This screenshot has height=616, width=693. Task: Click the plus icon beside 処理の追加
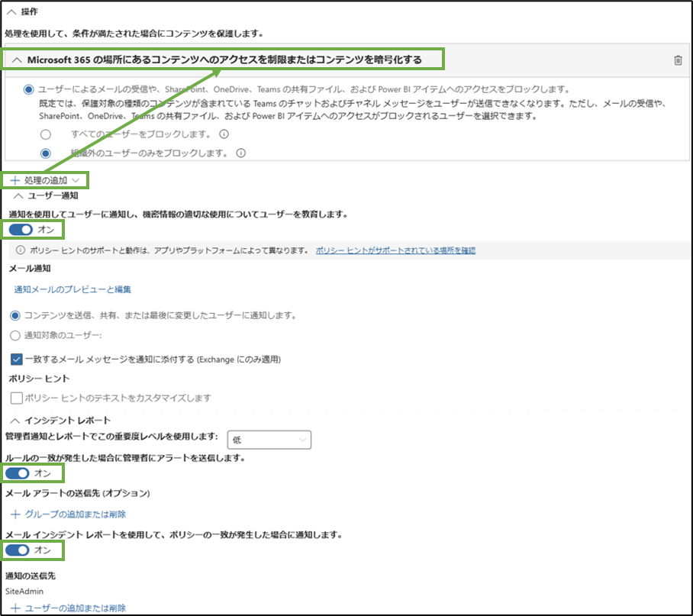(15, 179)
